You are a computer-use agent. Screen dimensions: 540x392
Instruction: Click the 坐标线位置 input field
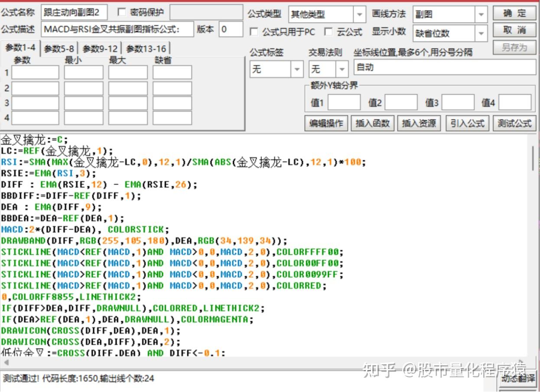[445, 68]
